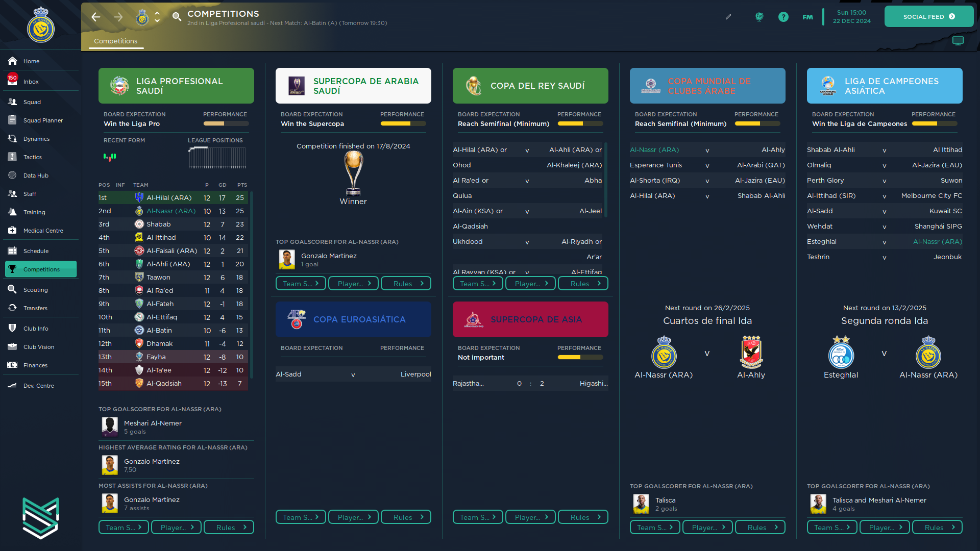Click the Al-Ahly crest in next round
The width and height of the screenshot is (980, 551).
[x=751, y=352]
